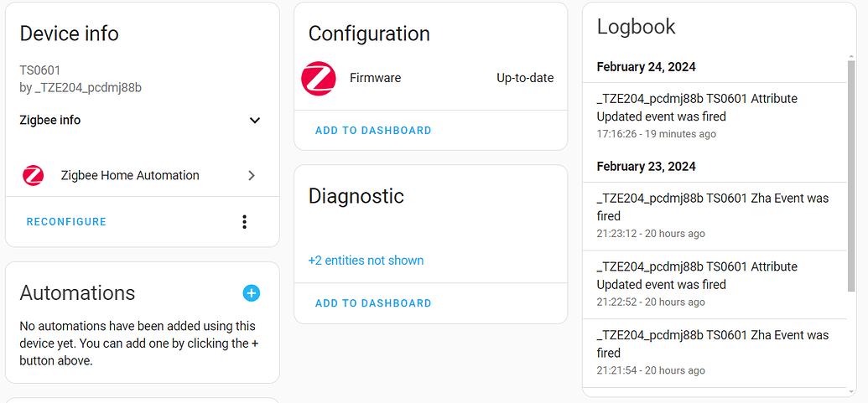The image size is (868, 403).
Task: Click the Automations heading
Action: pyautogui.click(x=77, y=293)
